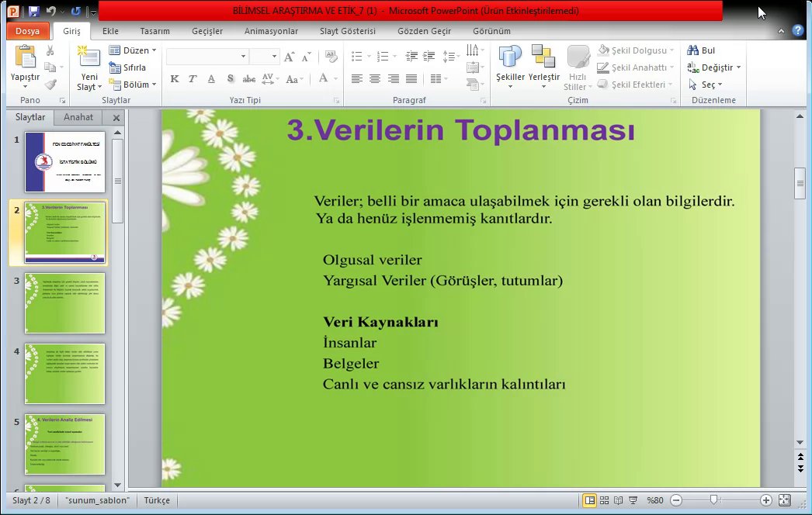812x515 pixels.
Task: Minimize the ribbon with the caret
Action: point(781,31)
